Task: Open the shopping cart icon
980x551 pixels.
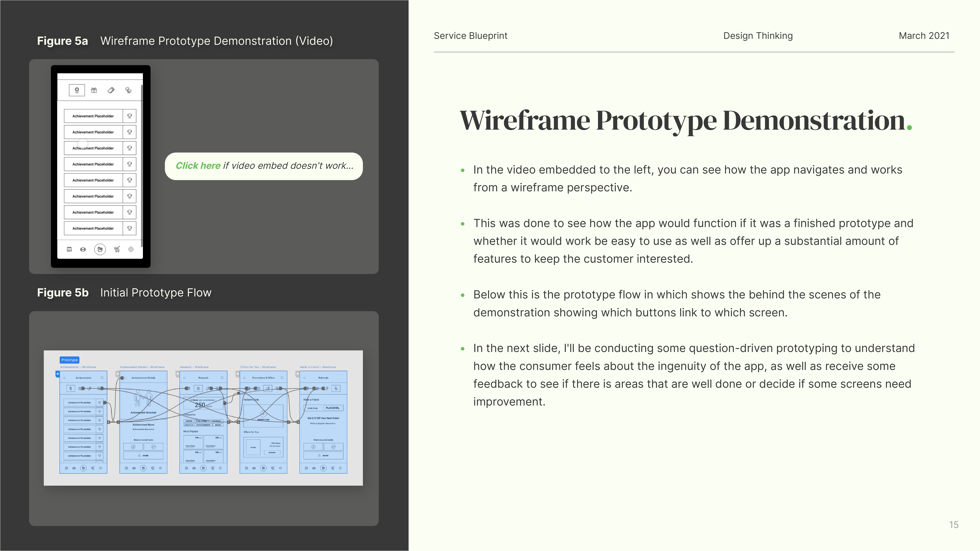Action: click(117, 249)
